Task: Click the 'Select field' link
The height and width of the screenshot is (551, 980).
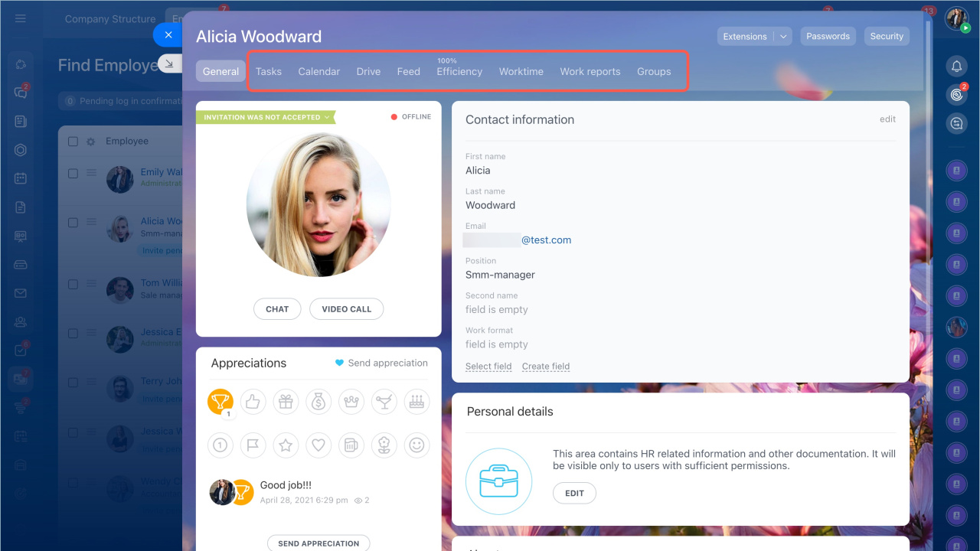Action: 488,367
